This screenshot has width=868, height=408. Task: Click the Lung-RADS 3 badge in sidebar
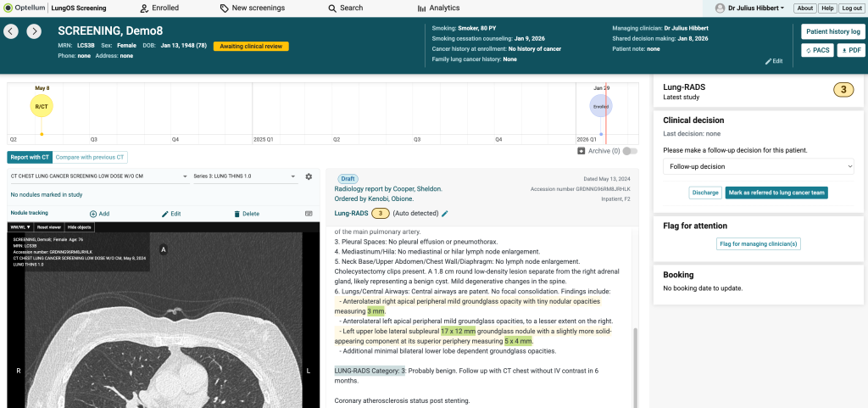click(843, 90)
